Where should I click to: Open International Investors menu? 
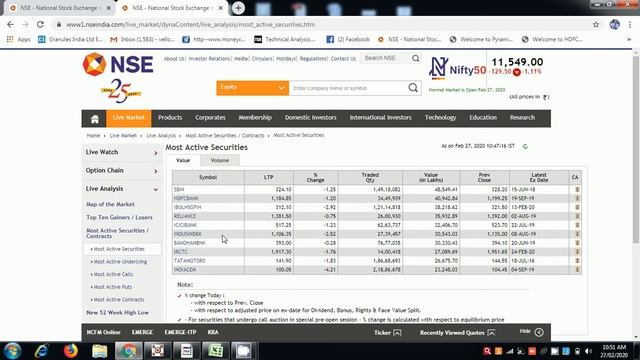click(380, 118)
